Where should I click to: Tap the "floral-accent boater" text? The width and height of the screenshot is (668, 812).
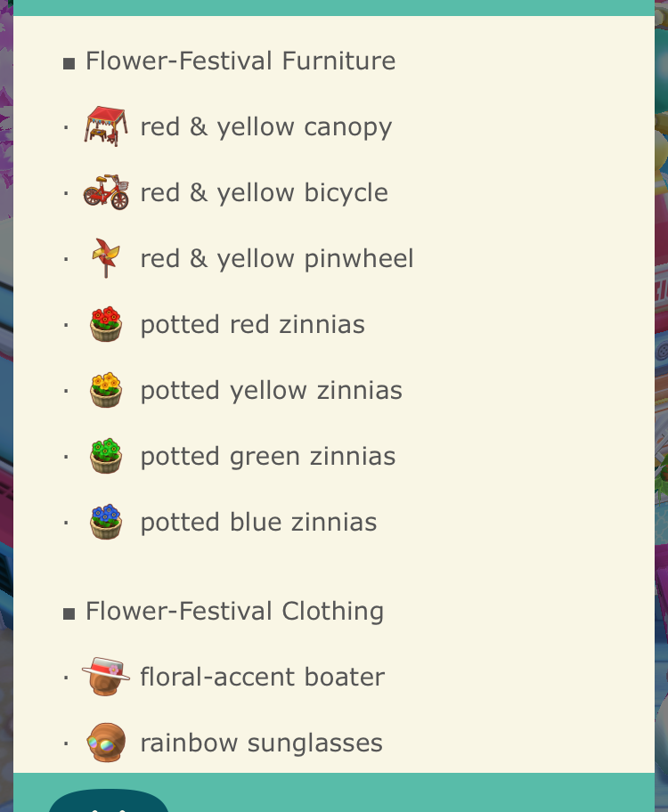[262, 678]
